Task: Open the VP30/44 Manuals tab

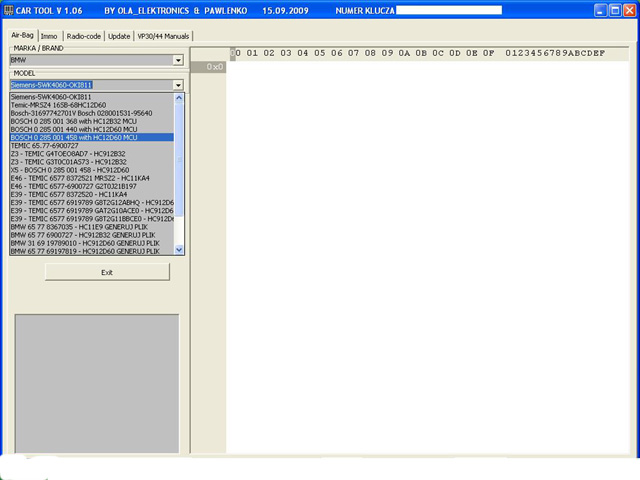Action: click(x=163, y=36)
